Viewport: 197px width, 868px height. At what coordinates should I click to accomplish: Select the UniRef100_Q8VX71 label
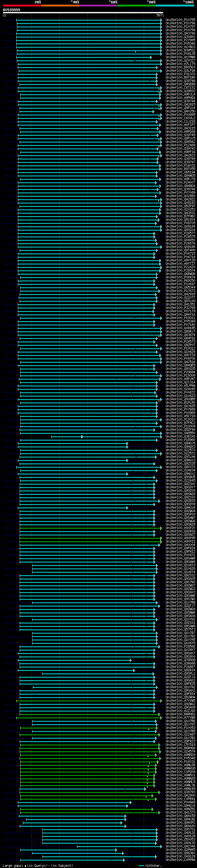[x=180, y=467]
